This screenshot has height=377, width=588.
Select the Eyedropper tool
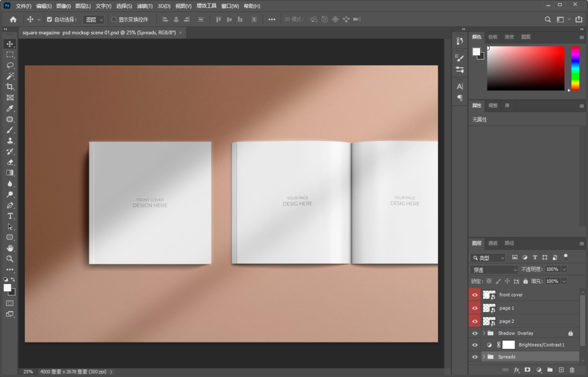(10, 109)
